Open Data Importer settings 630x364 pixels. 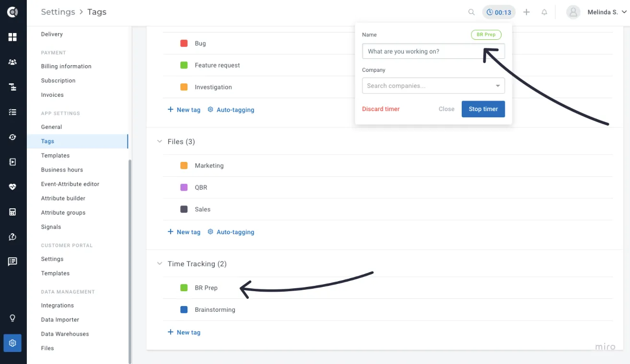tap(60, 319)
